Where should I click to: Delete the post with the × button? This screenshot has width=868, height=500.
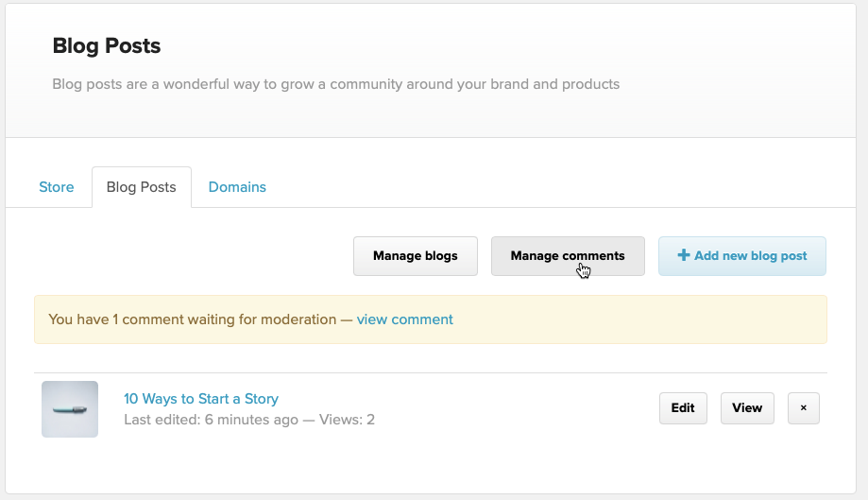pos(804,408)
